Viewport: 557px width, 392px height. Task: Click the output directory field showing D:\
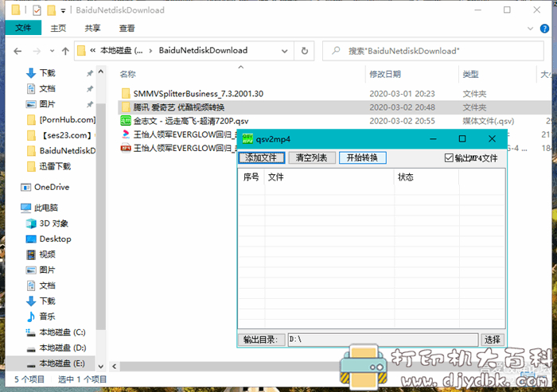[383, 340]
